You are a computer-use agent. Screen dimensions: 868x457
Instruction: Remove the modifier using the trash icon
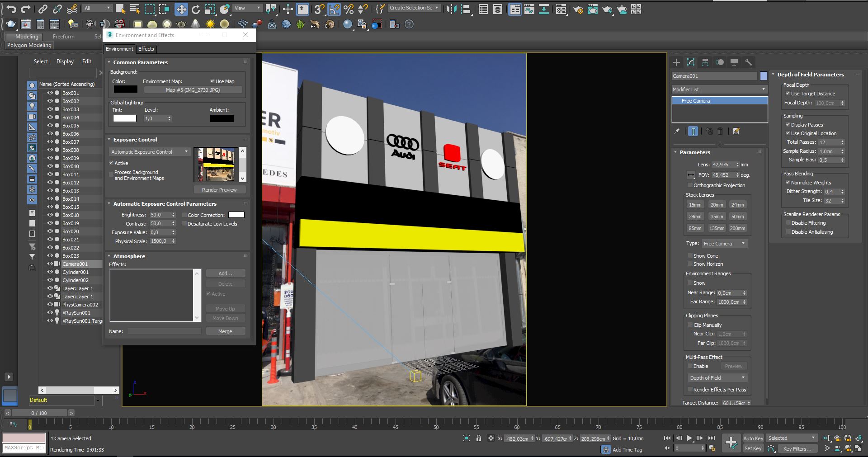click(720, 132)
